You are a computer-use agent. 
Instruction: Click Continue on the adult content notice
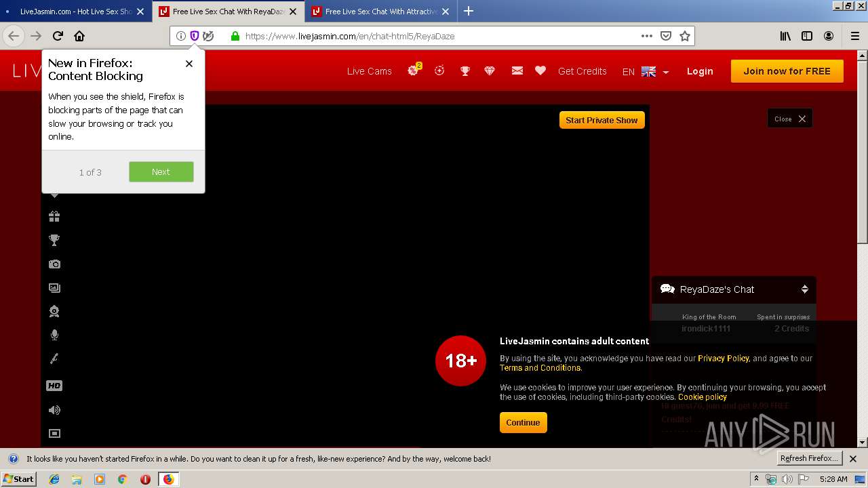523,422
